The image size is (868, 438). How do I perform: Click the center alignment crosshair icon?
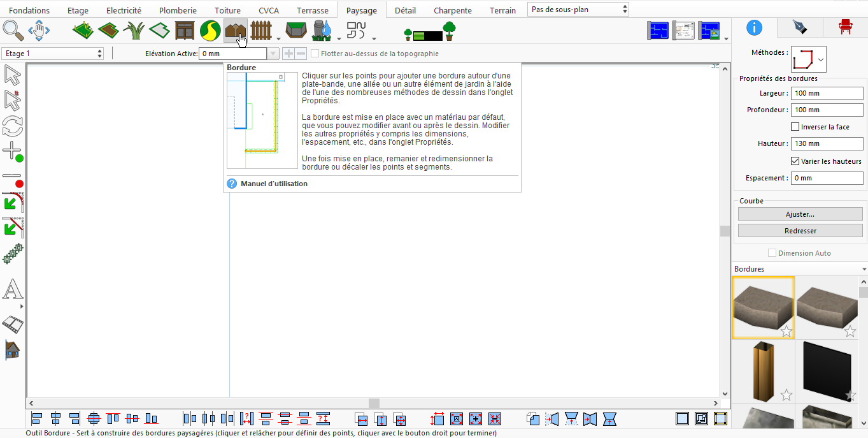pos(94,419)
